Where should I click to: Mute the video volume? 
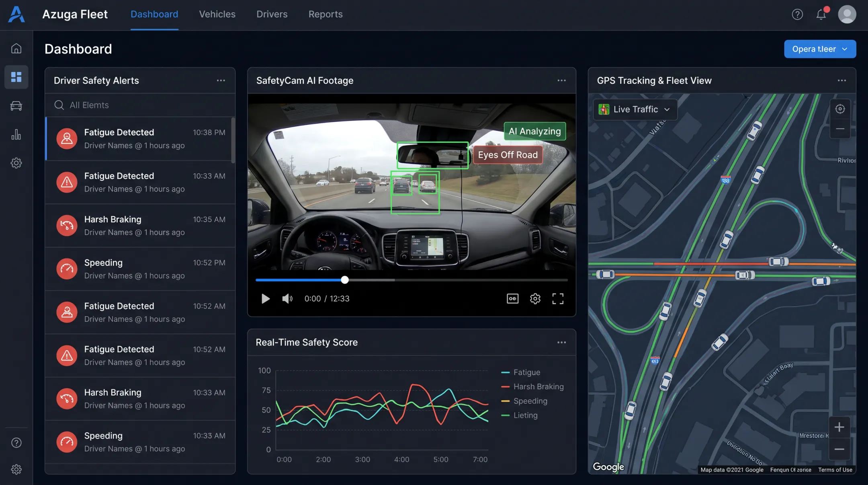tap(287, 298)
